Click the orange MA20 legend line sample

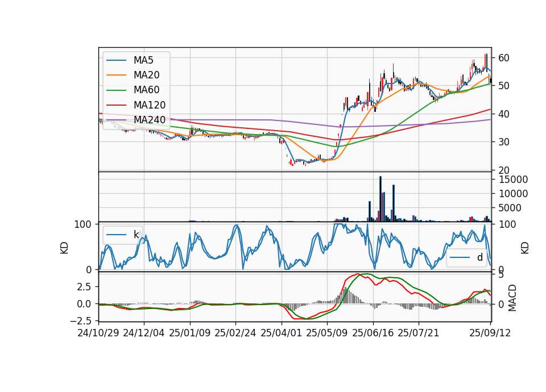(116, 75)
